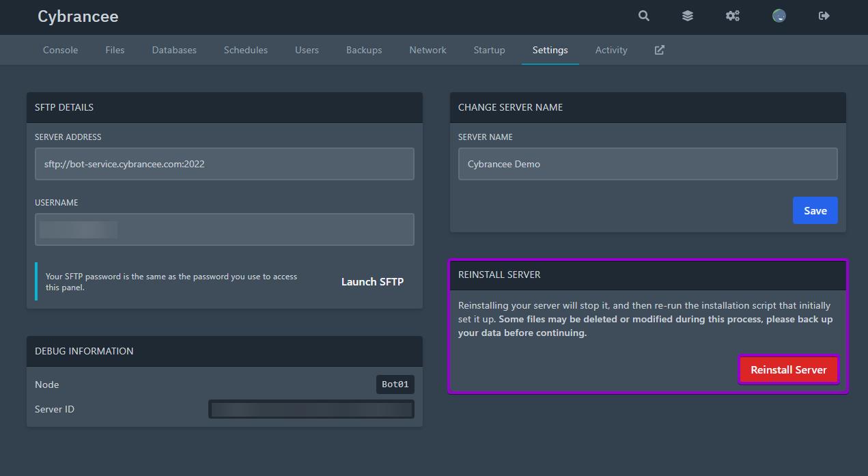Viewport: 868px width, 476px height.
Task: Open the server list layers icon
Action: pos(688,16)
